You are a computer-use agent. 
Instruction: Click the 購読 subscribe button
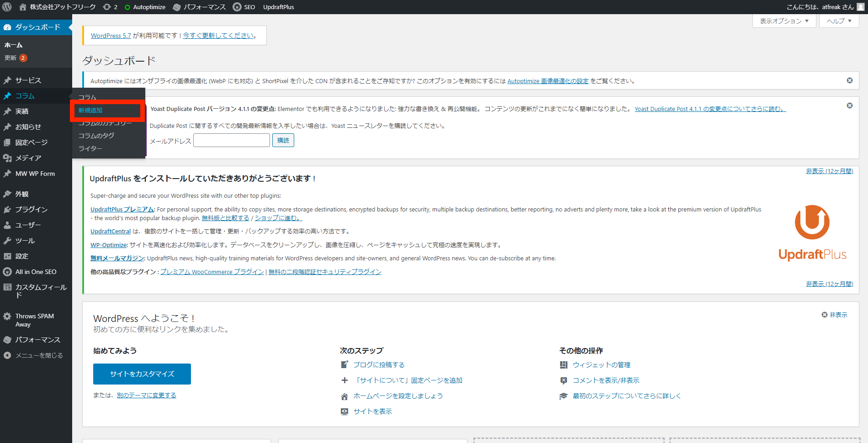pos(283,140)
